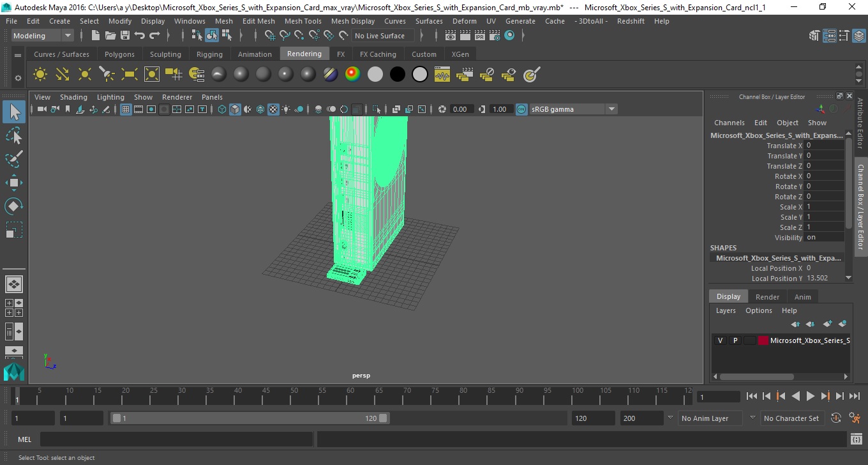Create a new scene with the New icon
Viewport: 868px width, 465px height.
point(96,36)
